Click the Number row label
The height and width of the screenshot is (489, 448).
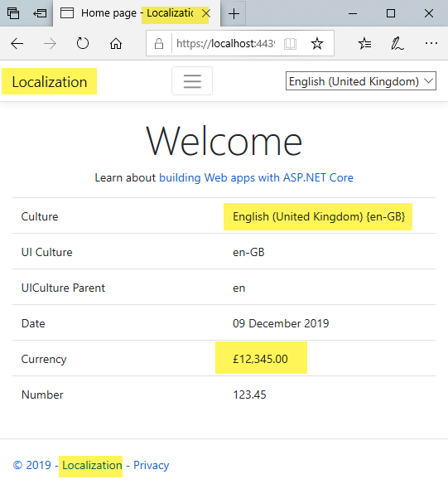click(42, 395)
